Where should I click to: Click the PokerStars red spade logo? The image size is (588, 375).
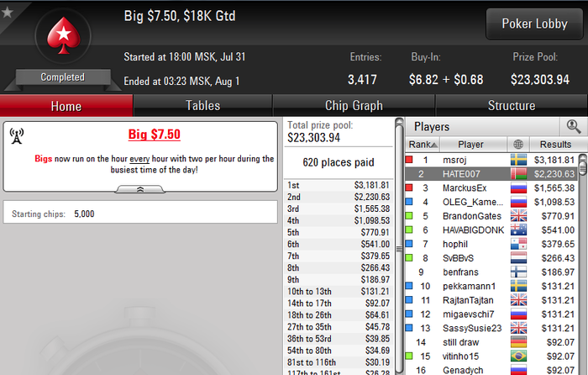pyautogui.click(x=63, y=35)
